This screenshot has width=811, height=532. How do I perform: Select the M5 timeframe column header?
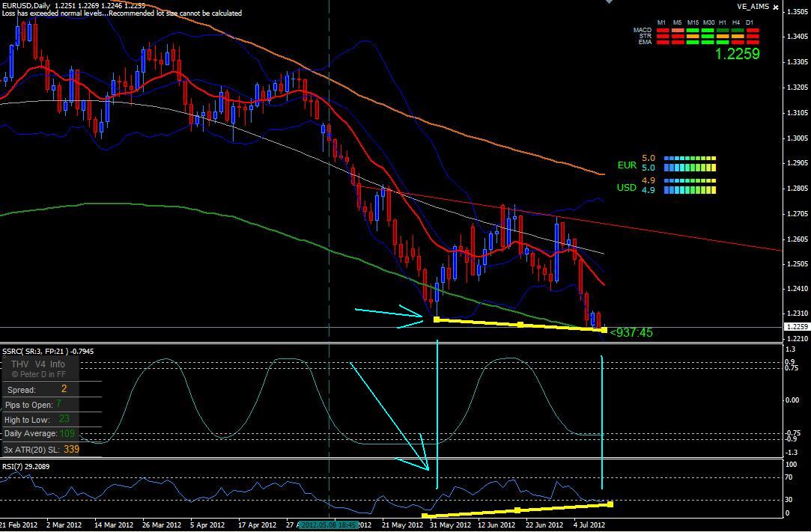click(677, 22)
